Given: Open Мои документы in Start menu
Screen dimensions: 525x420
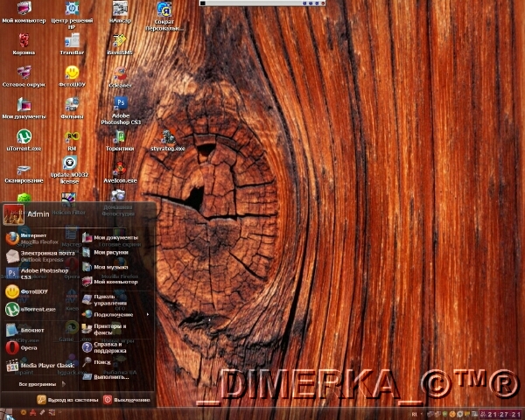Looking at the screenshot, I should (112, 237).
